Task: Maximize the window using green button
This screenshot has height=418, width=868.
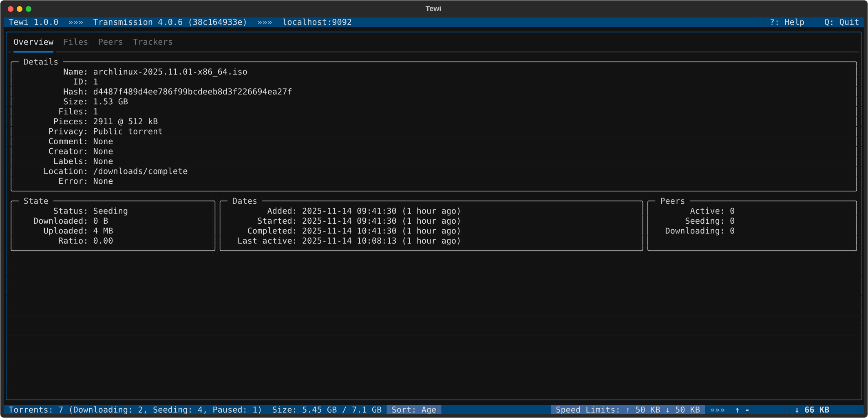Action: [29, 9]
